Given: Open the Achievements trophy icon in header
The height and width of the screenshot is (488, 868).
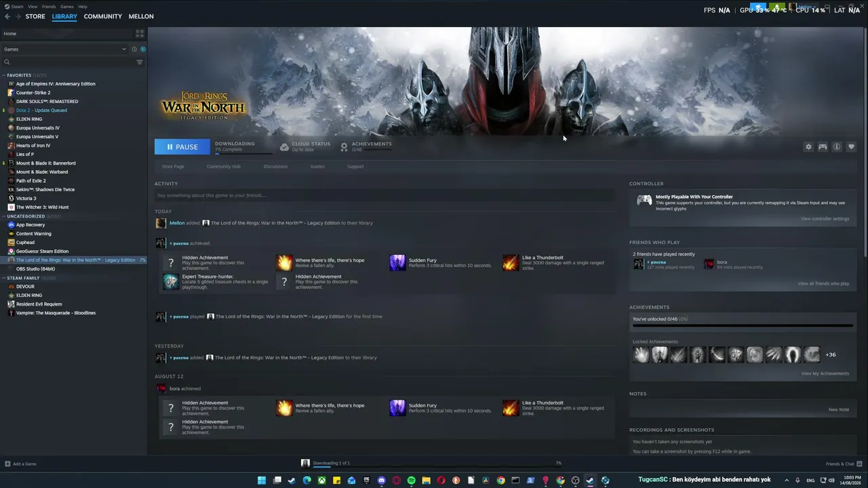Looking at the screenshot, I should [344, 146].
